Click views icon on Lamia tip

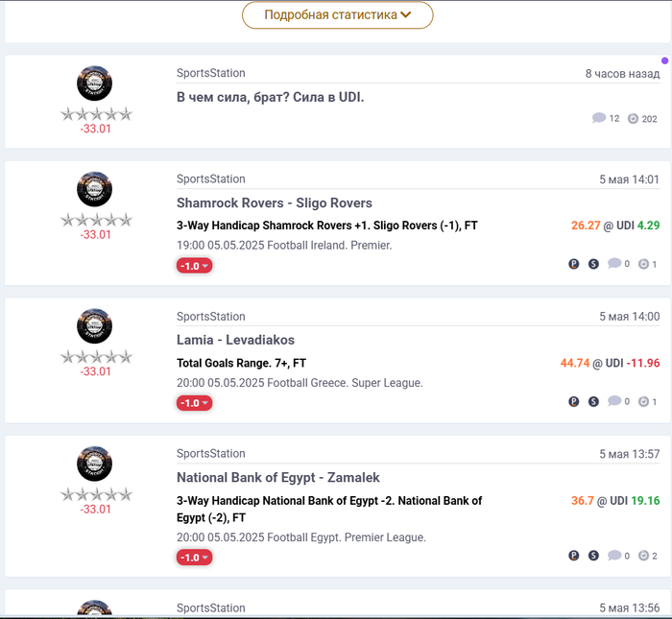tap(643, 402)
